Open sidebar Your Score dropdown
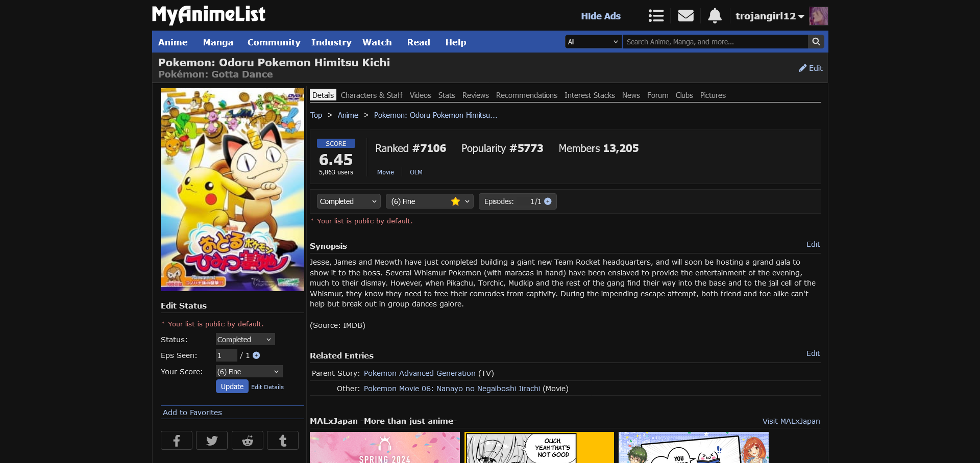980x463 pixels. coord(249,372)
